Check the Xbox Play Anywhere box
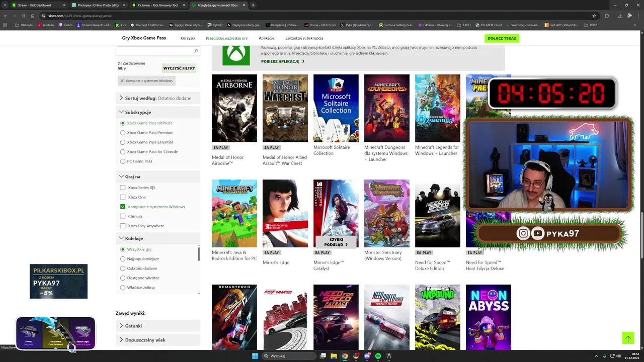This screenshot has width=644, height=362. (x=123, y=226)
